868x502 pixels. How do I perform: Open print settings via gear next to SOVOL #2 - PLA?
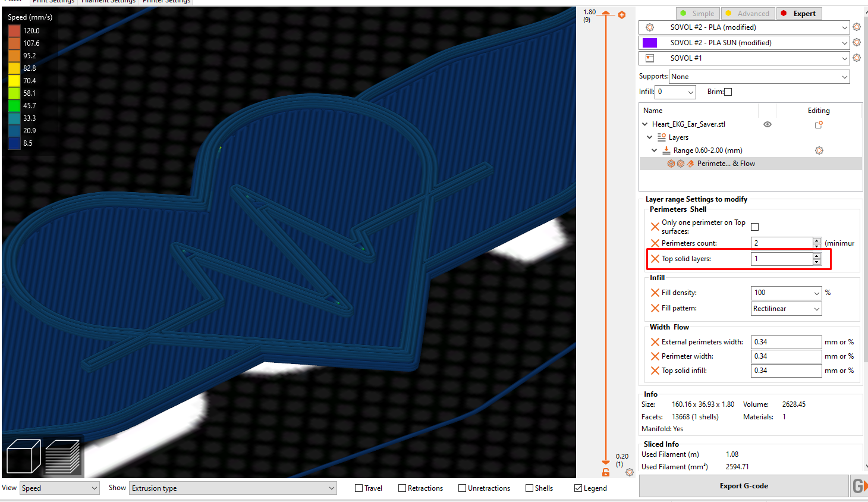pos(857,27)
